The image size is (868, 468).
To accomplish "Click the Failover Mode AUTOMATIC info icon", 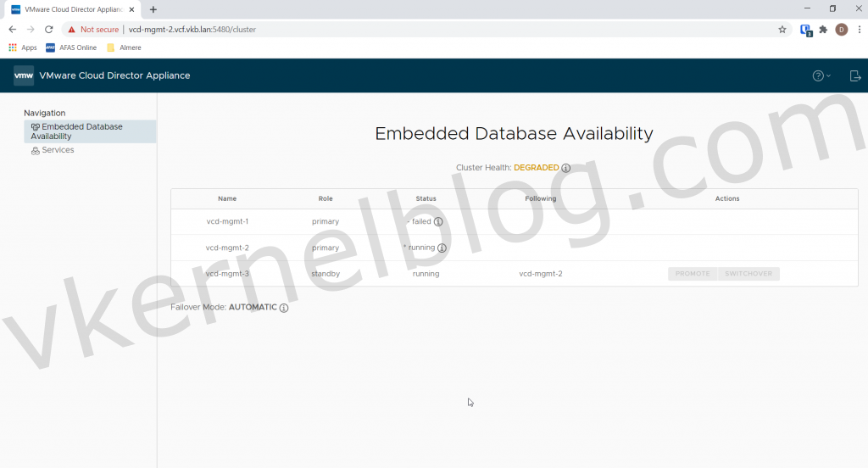I will pos(284,308).
